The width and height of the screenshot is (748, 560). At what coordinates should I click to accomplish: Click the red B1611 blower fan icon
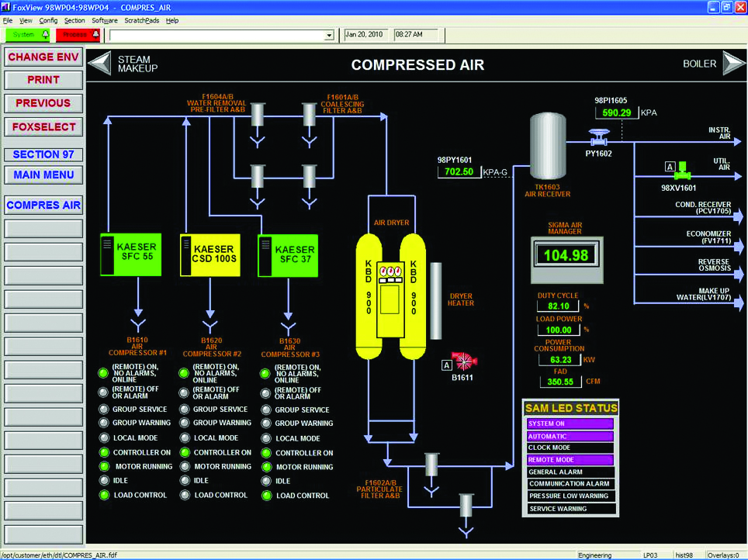coord(464,361)
